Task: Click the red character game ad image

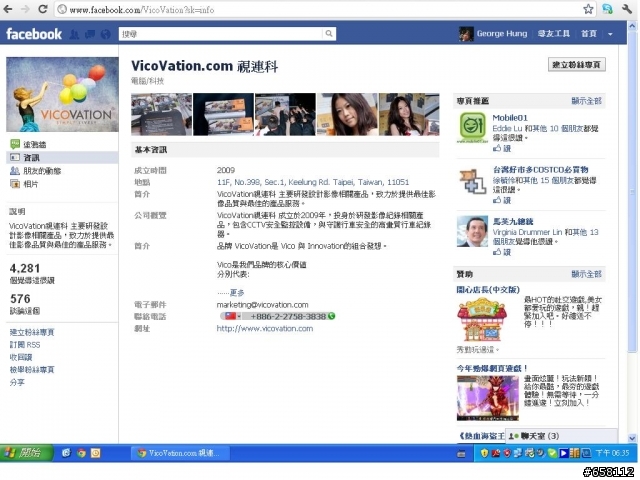Action: pos(487,398)
